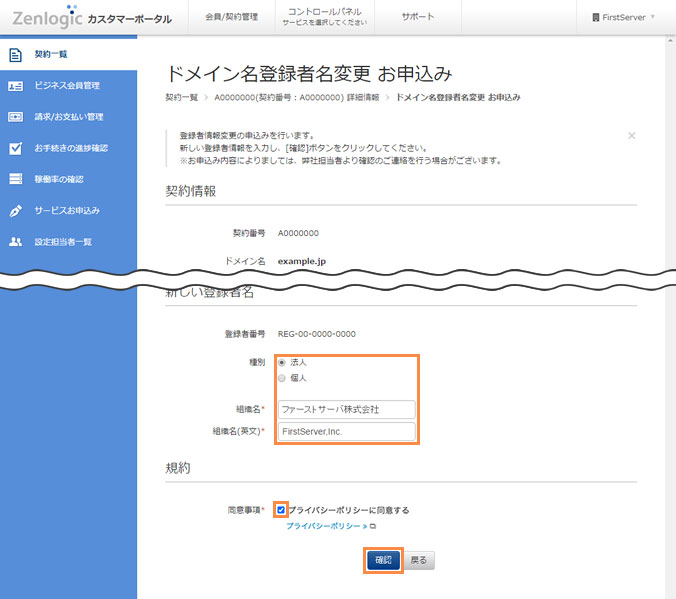Click the お手続きの進捗確認 checkmark icon
This screenshot has height=599, width=676.
pyautogui.click(x=16, y=148)
